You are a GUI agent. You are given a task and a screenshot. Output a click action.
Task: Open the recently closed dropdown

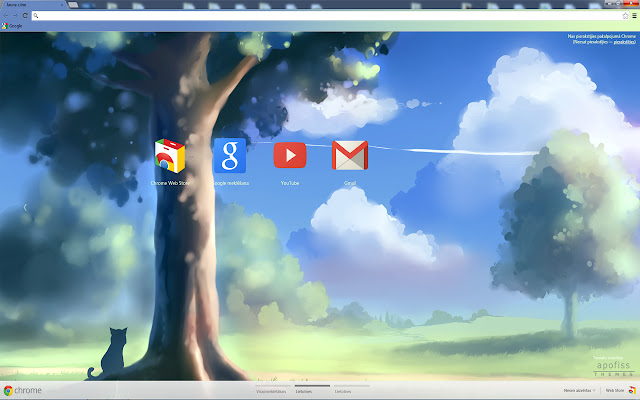tap(579, 391)
